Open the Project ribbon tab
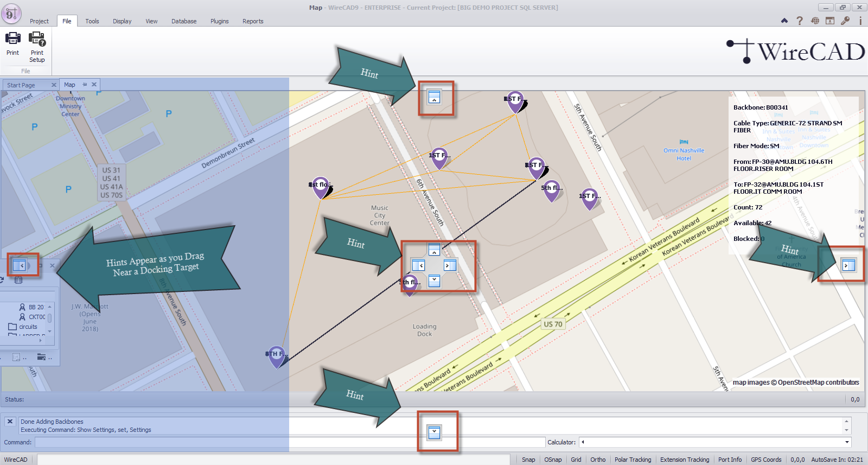868x465 pixels. click(x=39, y=21)
